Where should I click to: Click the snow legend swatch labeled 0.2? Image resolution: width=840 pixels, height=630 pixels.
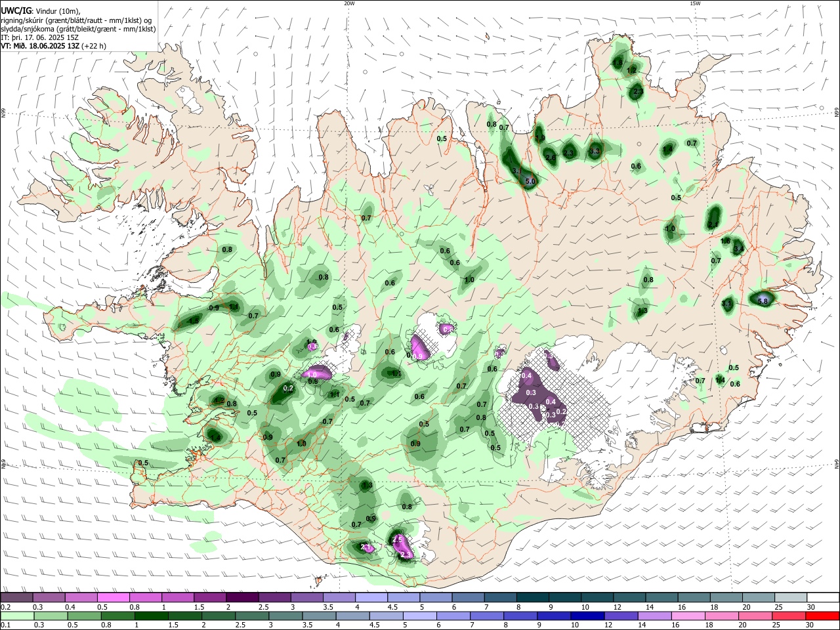click(16, 597)
